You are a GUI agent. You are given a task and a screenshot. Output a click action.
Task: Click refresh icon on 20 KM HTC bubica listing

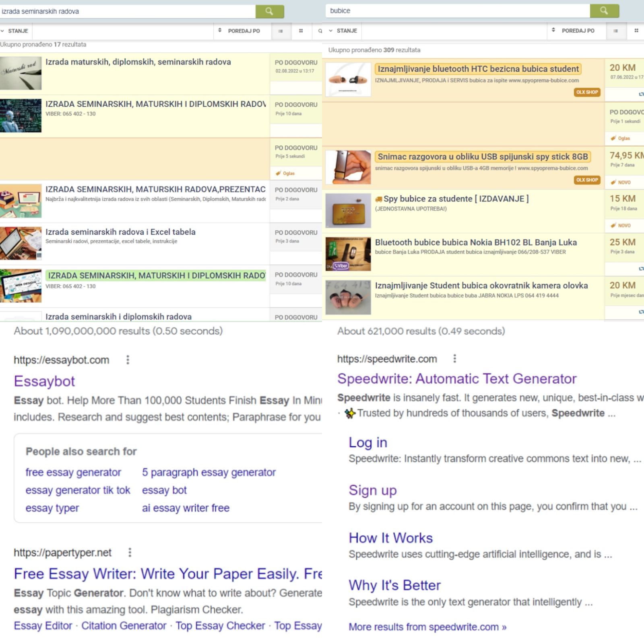click(x=641, y=94)
